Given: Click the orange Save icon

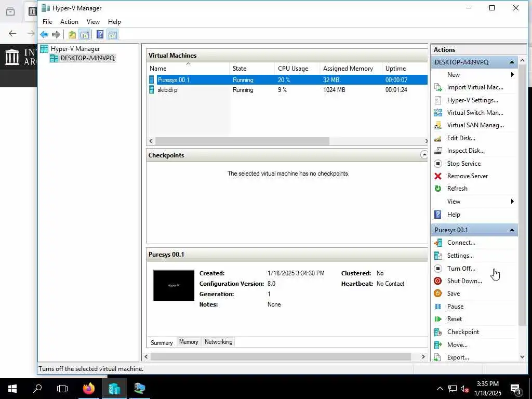Looking at the screenshot, I should [438, 294].
